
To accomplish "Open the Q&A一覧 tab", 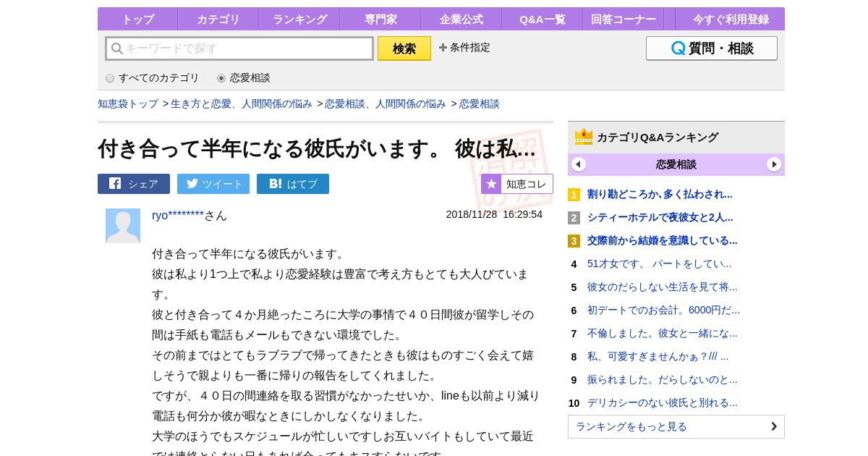I will click(542, 19).
